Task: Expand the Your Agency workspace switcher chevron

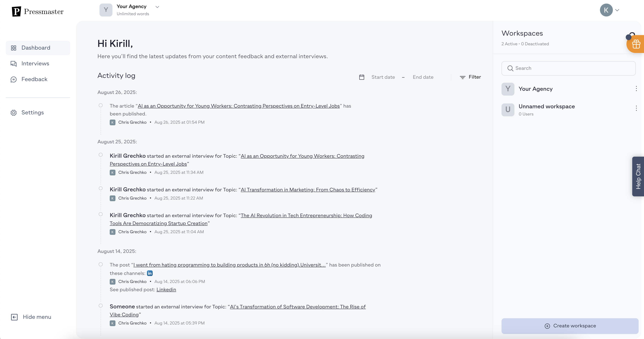Action: coord(157,7)
